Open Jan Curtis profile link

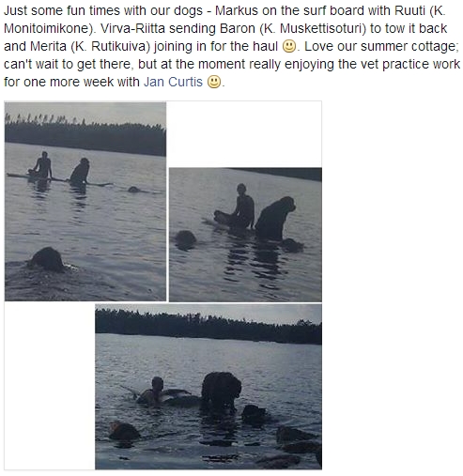click(173, 82)
